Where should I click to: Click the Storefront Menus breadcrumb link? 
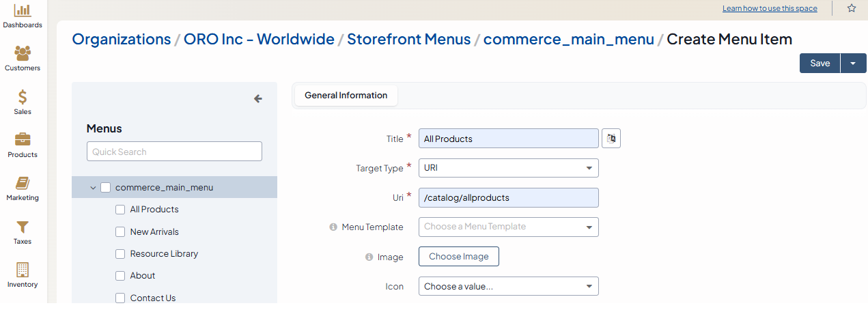pos(408,39)
